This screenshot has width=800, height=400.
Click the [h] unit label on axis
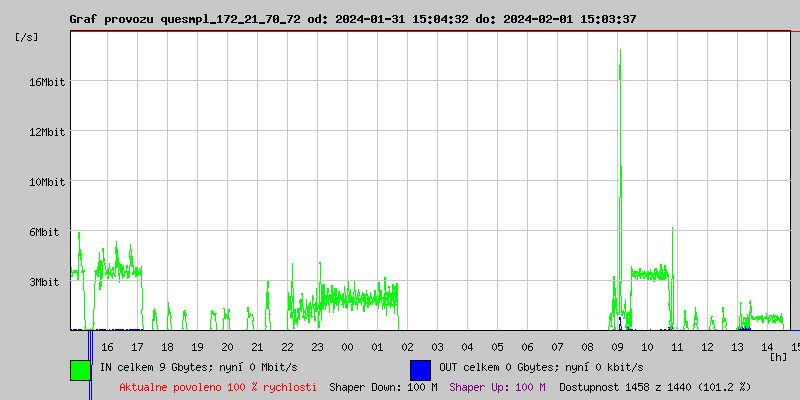[779, 357]
